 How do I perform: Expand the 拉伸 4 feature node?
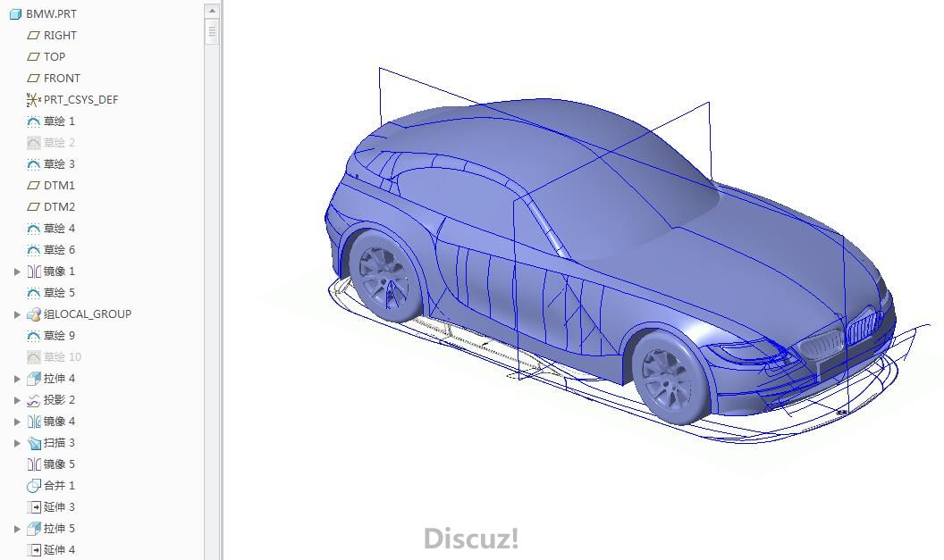coord(18,379)
